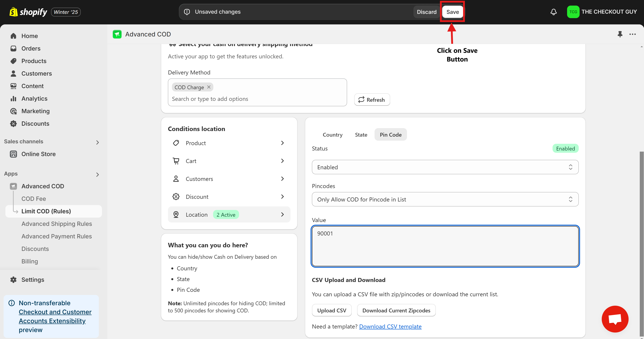Expand the Customers condition row
Image resolution: width=644 pixels, height=339 pixels.
click(229, 179)
